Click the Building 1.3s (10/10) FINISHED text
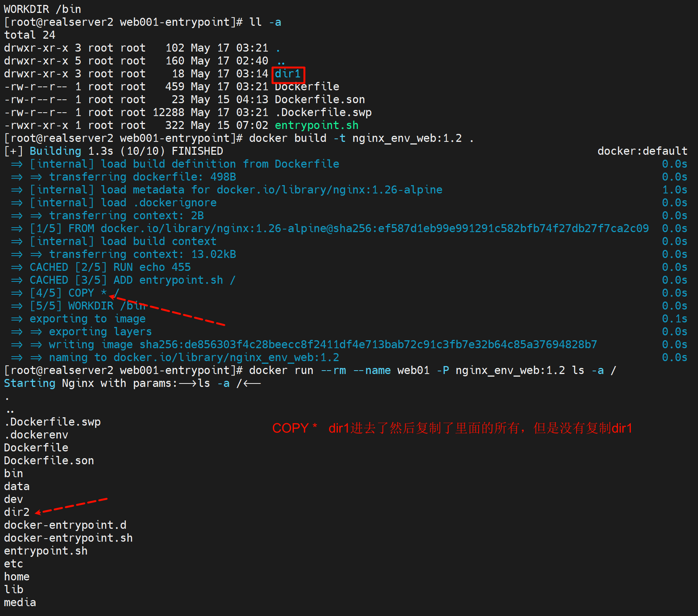 point(126,151)
